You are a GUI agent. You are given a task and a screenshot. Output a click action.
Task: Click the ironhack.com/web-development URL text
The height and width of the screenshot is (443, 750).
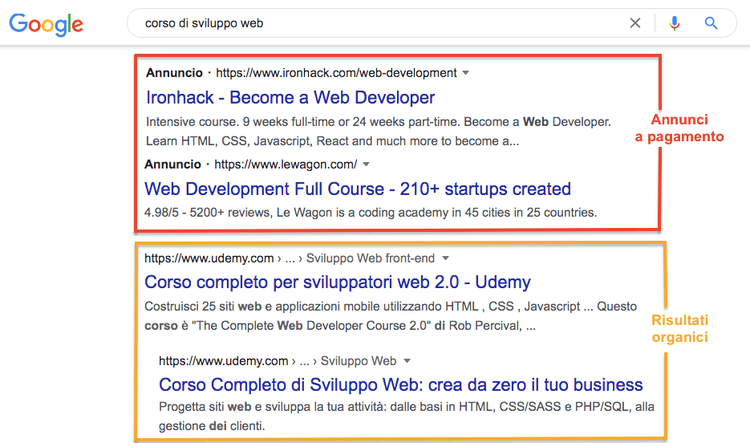[x=336, y=73]
